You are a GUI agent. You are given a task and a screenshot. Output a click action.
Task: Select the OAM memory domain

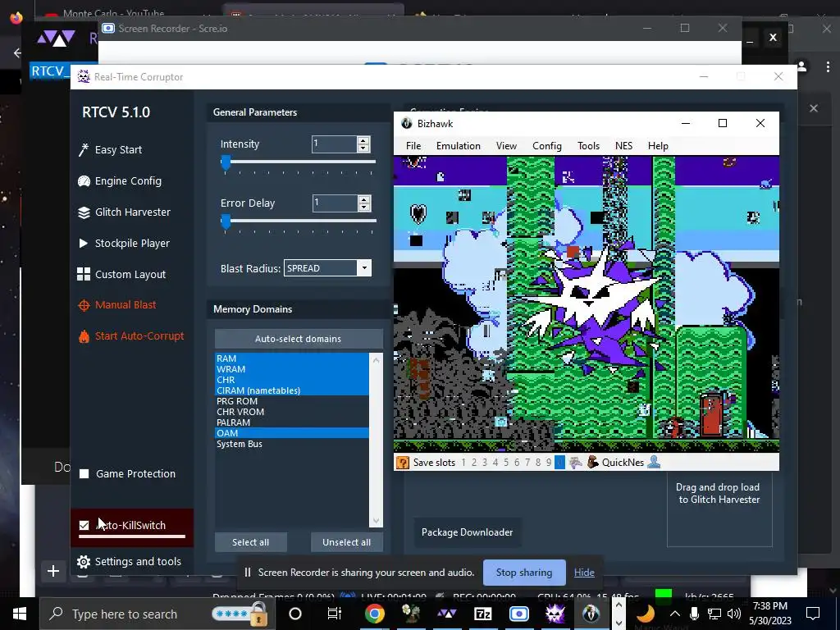tap(292, 433)
